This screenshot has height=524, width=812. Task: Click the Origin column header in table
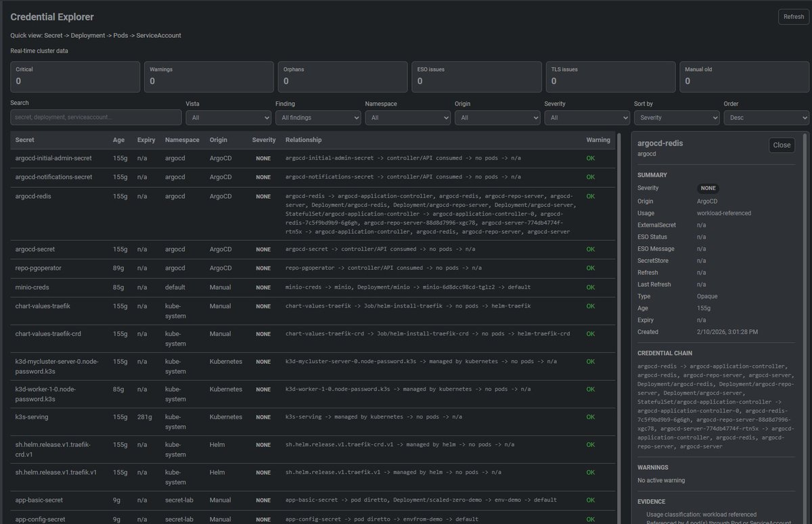[x=219, y=140]
